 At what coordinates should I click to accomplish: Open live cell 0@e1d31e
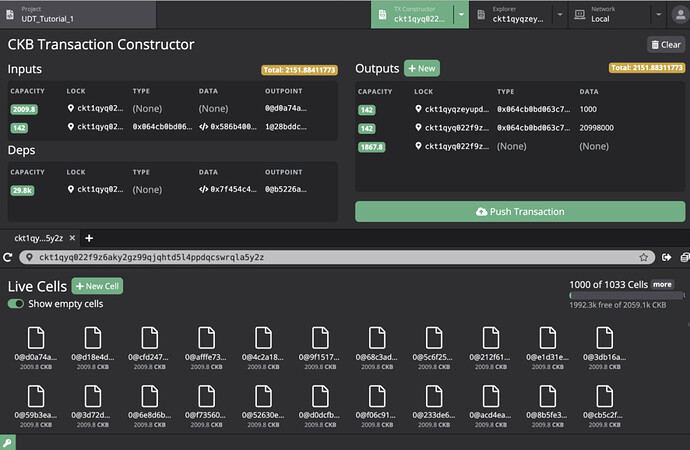click(x=547, y=347)
